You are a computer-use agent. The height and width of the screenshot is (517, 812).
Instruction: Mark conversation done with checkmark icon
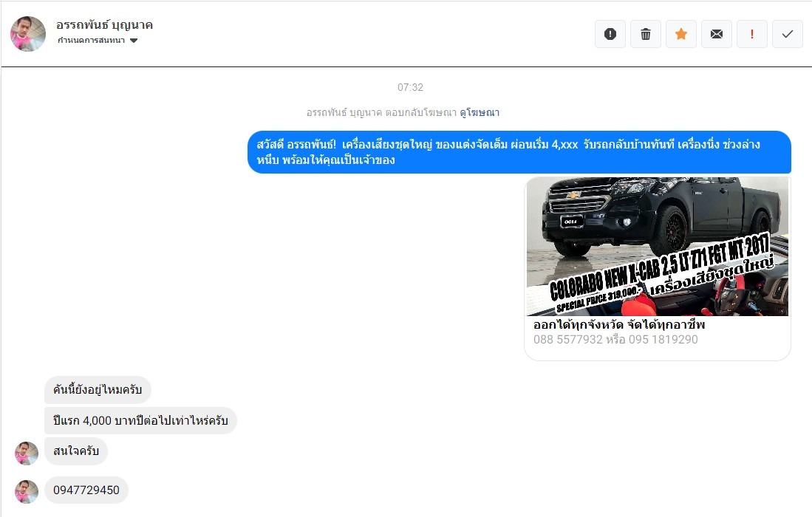pyautogui.click(x=788, y=34)
